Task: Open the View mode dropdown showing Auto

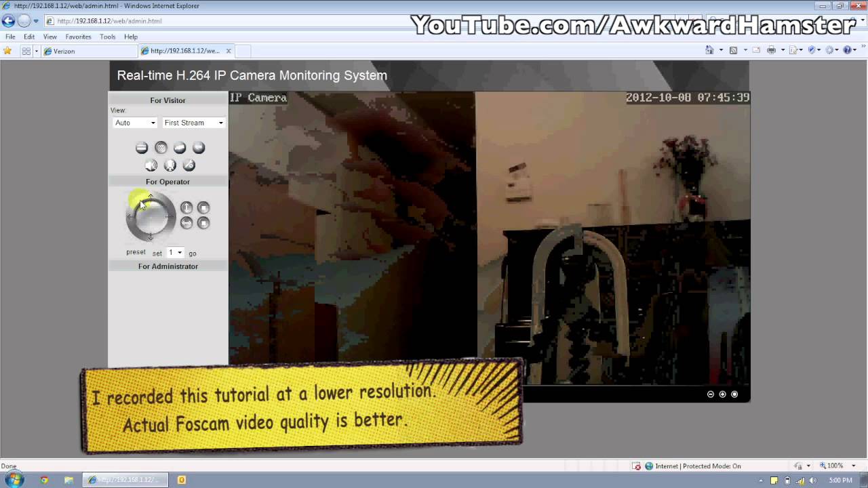Action: [135, 123]
